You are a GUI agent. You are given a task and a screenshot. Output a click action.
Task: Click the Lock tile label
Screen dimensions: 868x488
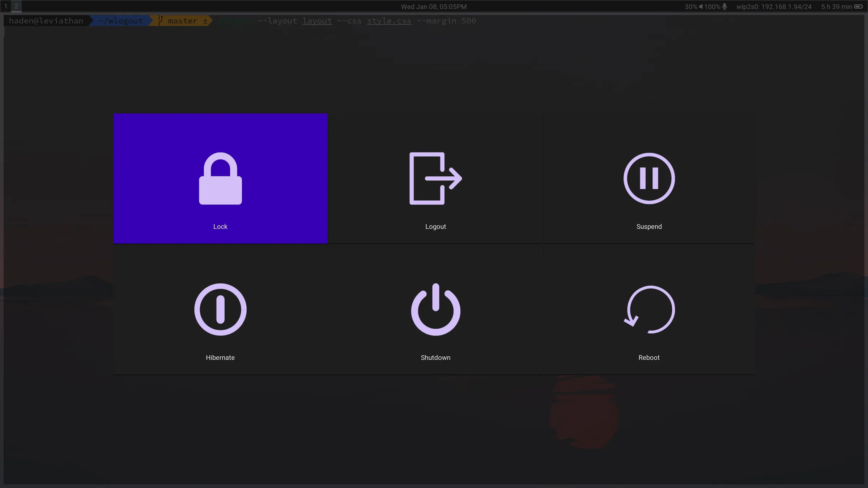tap(220, 226)
